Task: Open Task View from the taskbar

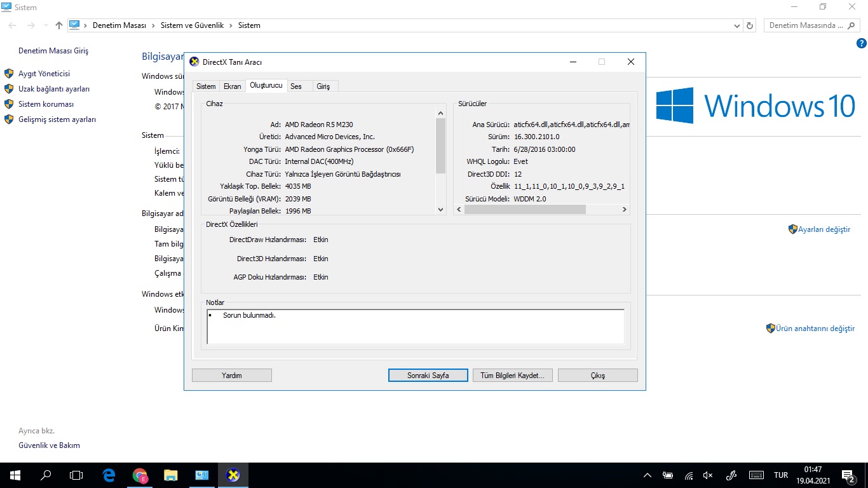Action: tap(76, 475)
